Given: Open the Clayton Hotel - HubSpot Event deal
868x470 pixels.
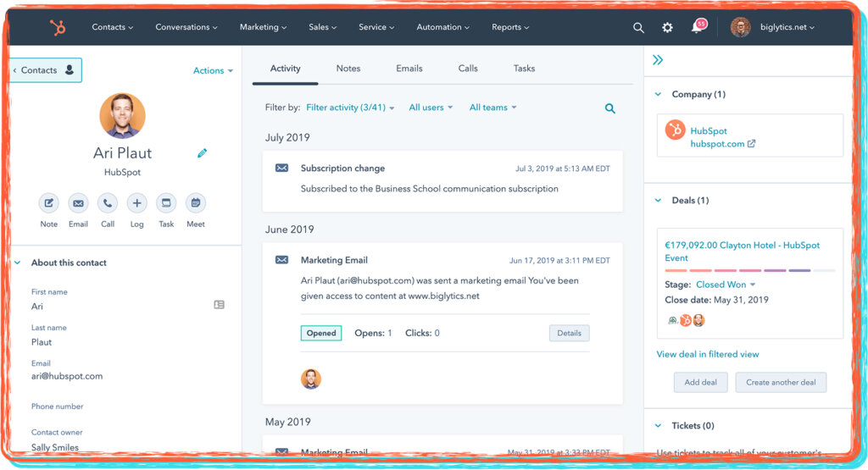Looking at the screenshot, I should click(x=742, y=252).
